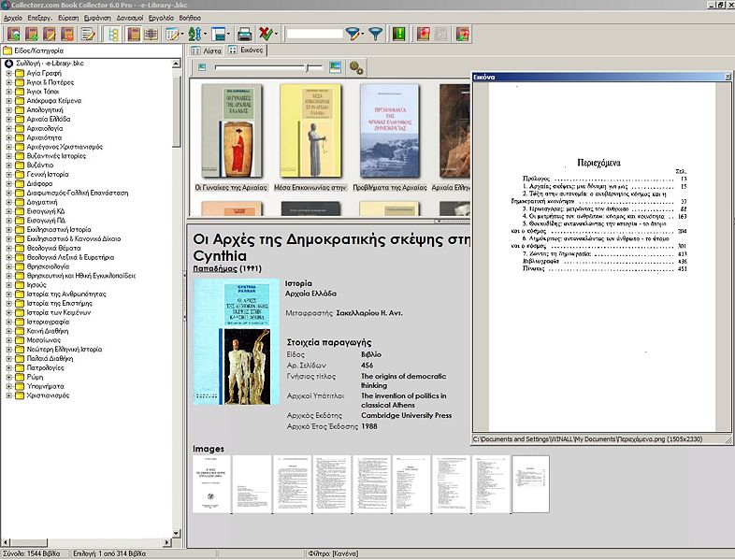This screenshot has width=735, height=560.
Task: Open the Εργαλεία menu
Action: click(161, 18)
